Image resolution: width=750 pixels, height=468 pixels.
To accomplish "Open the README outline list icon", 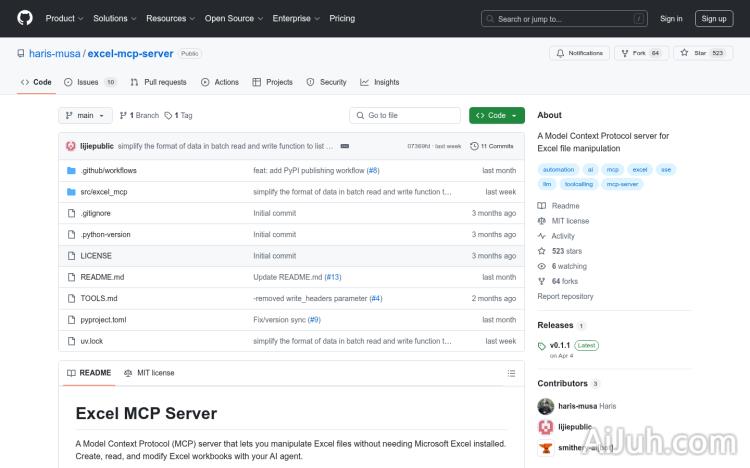I will (x=511, y=373).
